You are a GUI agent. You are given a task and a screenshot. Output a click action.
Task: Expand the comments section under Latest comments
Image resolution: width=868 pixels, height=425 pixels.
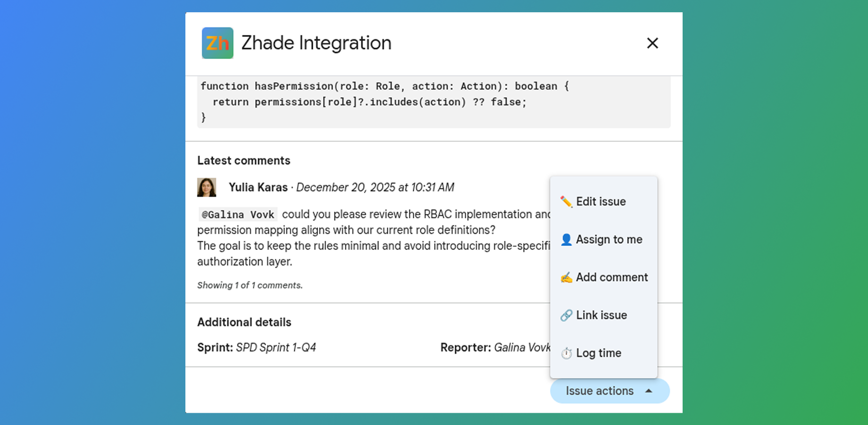tap(250, 285)
